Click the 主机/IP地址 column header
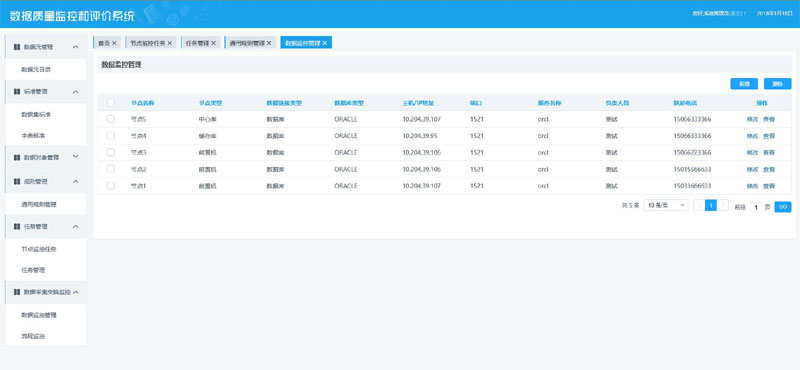The height and width of the screenshot is (370, 800). 418,103
